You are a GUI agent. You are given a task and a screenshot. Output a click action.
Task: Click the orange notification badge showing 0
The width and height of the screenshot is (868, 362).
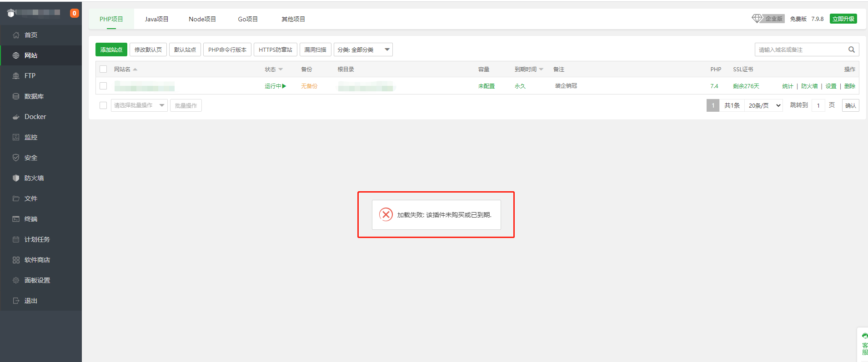[75, 13]
